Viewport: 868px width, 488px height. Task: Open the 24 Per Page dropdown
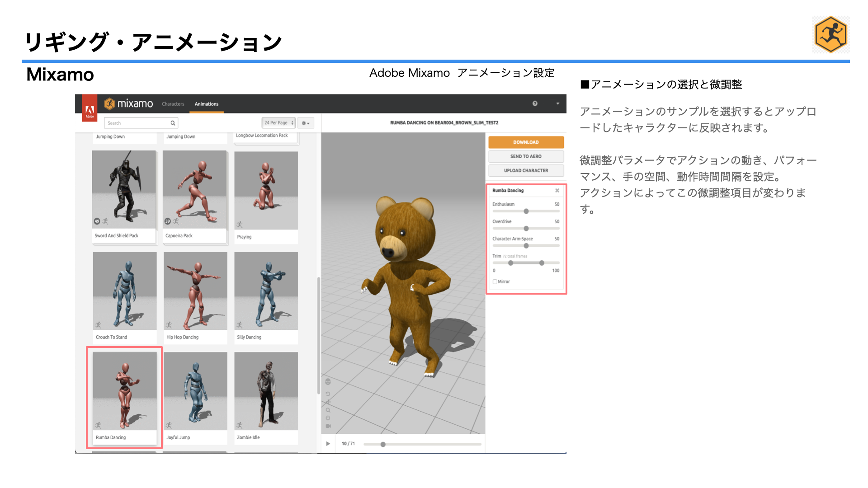coord(279,123)
